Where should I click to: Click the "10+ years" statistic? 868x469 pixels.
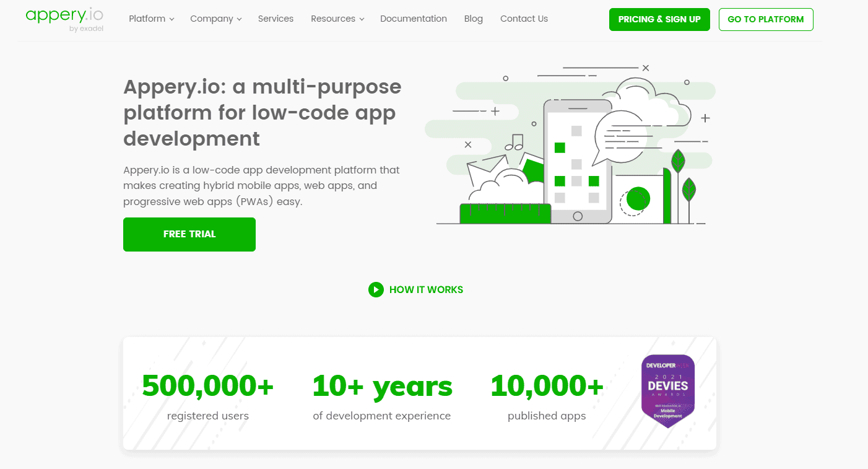[x=382, y=386]
